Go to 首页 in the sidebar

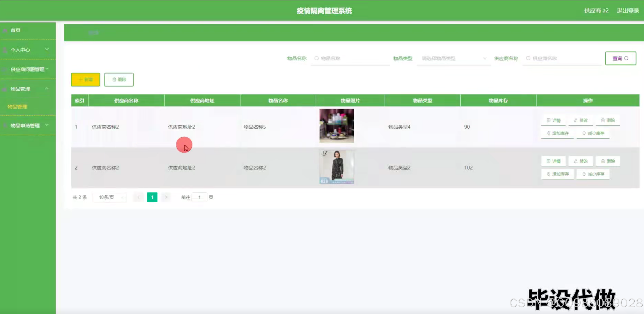pyautogui.click(x=16, y=30)
